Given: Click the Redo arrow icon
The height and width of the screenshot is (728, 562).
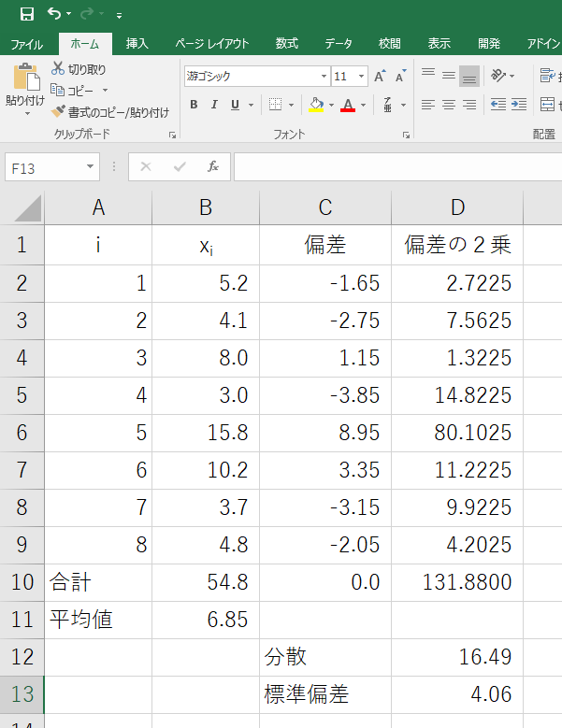Looking at the screenshot, I should click(x=86, y=14).
